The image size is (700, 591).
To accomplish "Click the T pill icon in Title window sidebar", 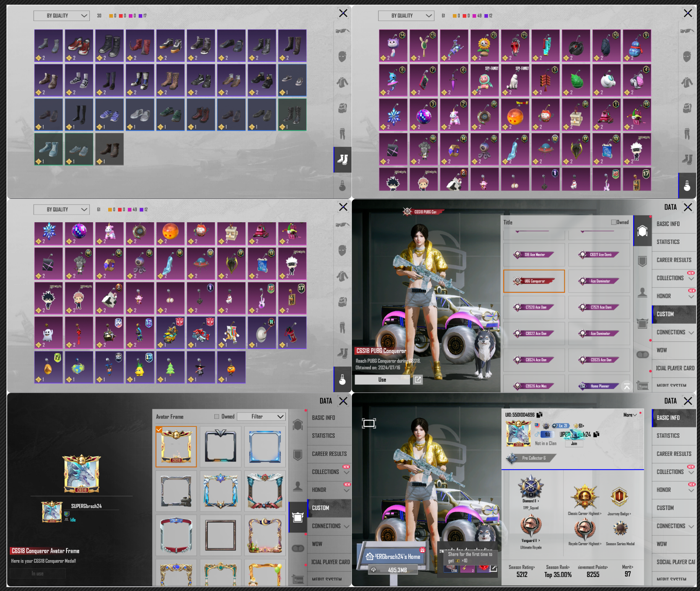I will click(642, 355).
